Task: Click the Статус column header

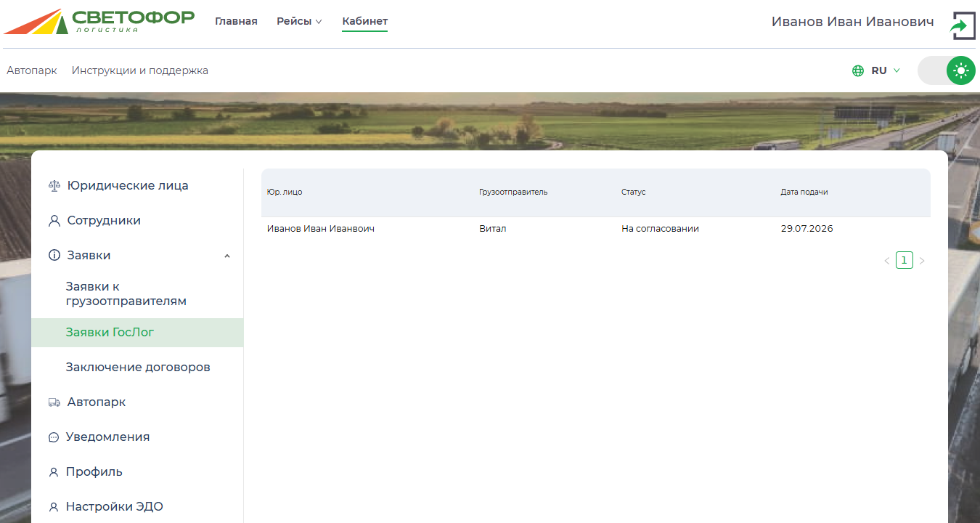Action: click(x=633, y=192)
